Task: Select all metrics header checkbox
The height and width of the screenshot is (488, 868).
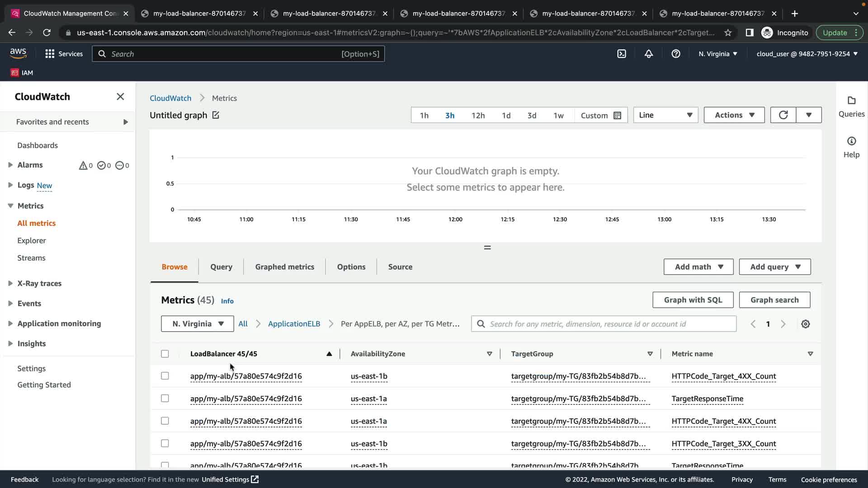Action: [165, 354]
